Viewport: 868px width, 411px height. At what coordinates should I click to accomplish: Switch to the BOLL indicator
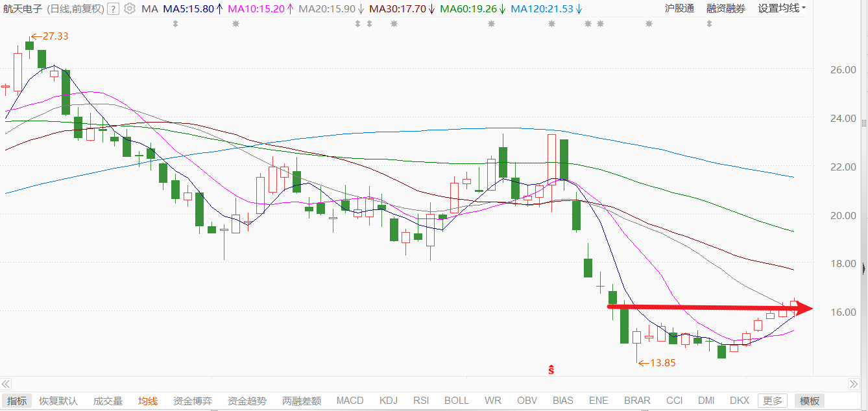pos(457,401)
